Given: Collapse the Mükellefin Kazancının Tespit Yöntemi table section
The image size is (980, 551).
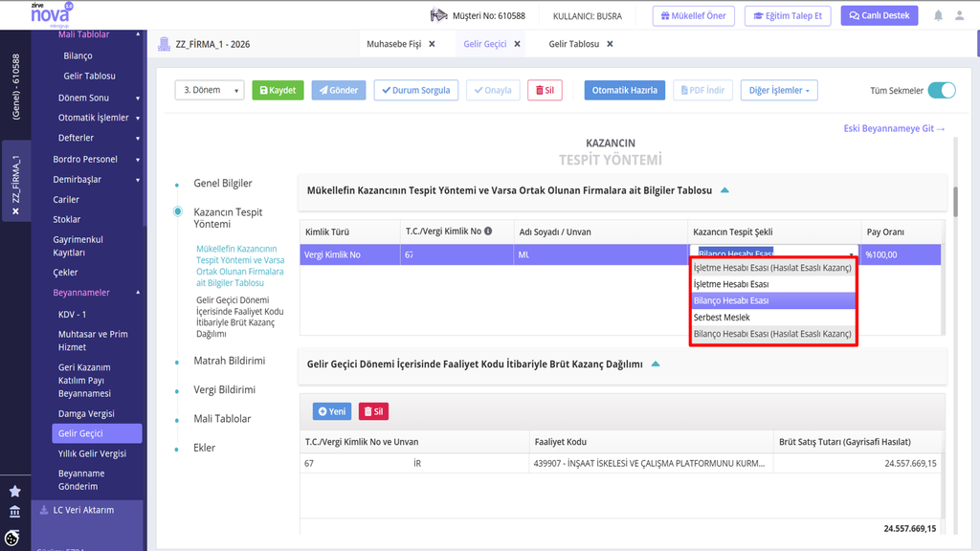Looking at the screenshot, I should point(725,190).
